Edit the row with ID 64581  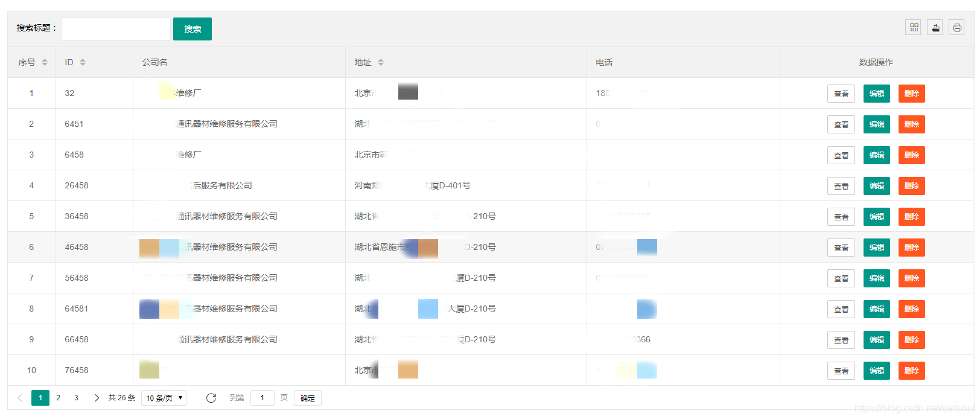(877, 309)
